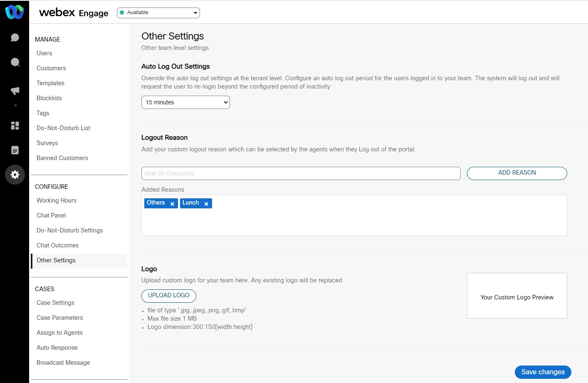Remove the Others logout reason tag
This screenshot has height=383, width=588.
(x=172, y=204)
